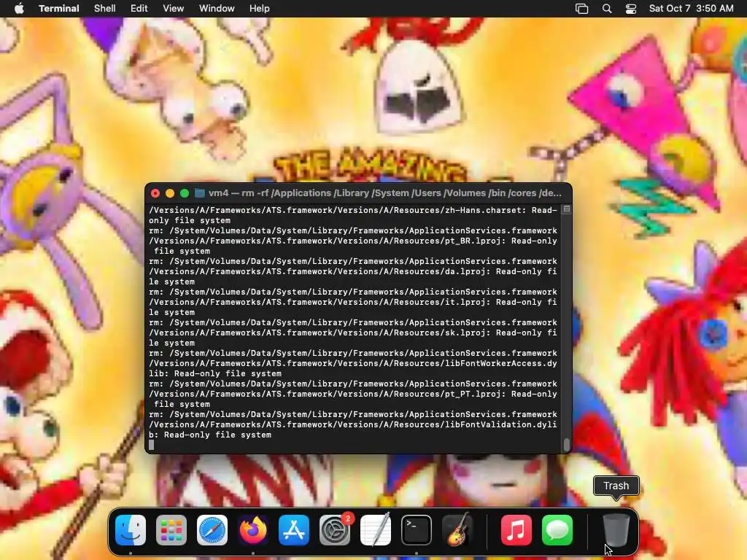Click the 'libFontValidation.dyli' line
Image resolution: width=747 pixels, height=560 pixels.
[x=353, y=425]
